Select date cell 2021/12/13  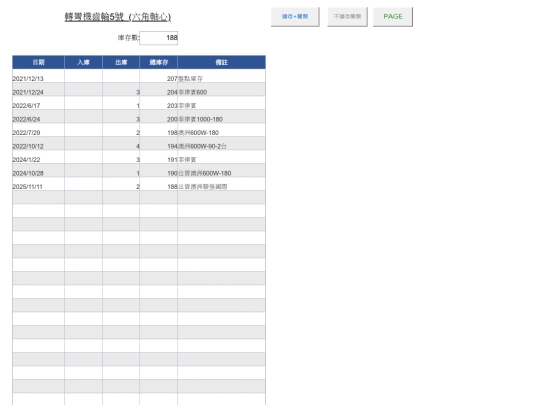(38, 76)
